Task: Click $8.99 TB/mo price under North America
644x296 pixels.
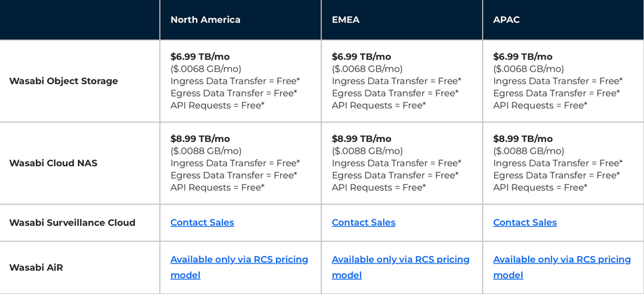Action: (200, 139)
